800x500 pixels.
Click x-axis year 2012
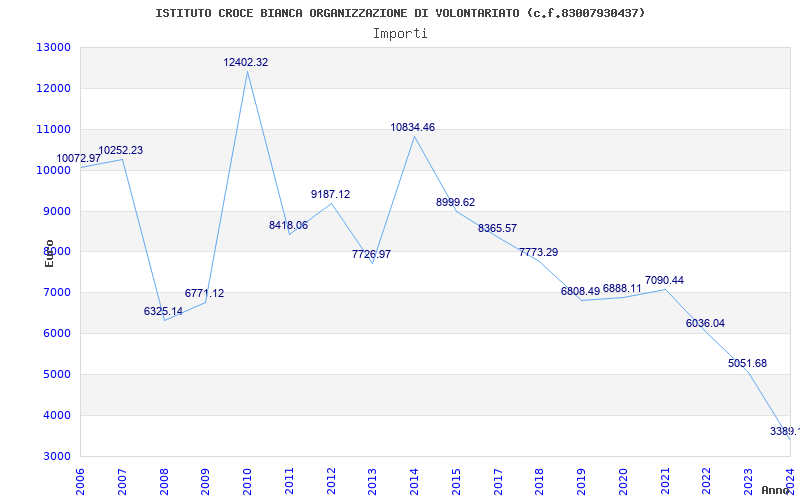tap(331, 481)
